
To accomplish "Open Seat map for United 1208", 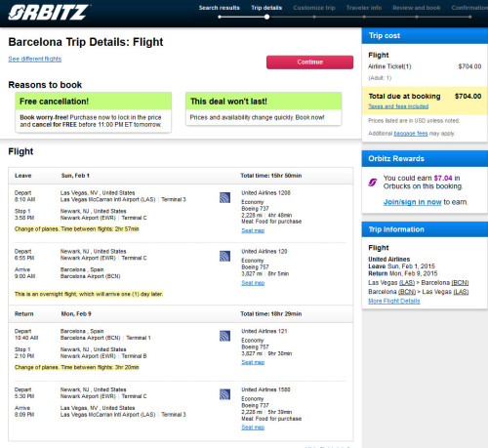I will pos(253,230).
